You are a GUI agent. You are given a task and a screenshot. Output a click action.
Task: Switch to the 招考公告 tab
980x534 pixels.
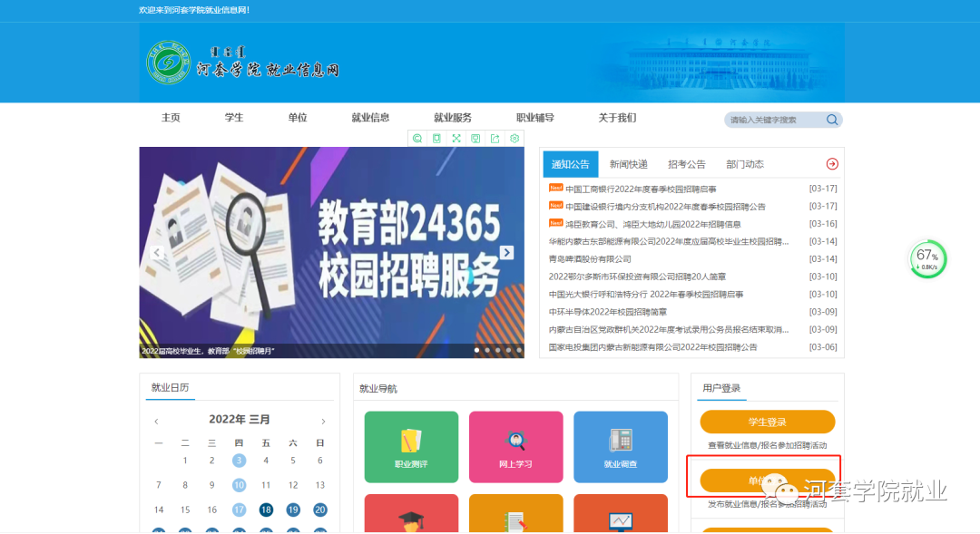(686, 164)
